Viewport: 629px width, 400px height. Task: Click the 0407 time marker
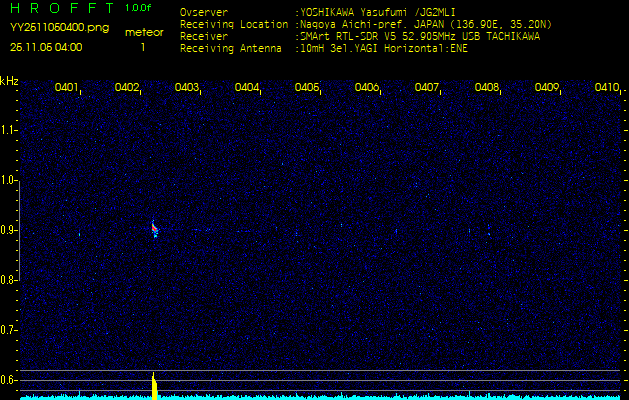[427, 88]
